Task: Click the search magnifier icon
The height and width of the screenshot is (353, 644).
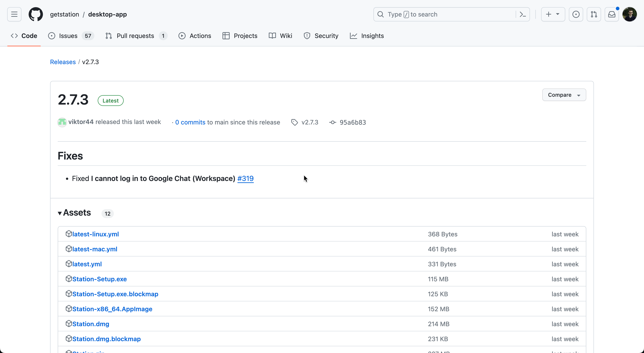Action: tap(381, 14)
